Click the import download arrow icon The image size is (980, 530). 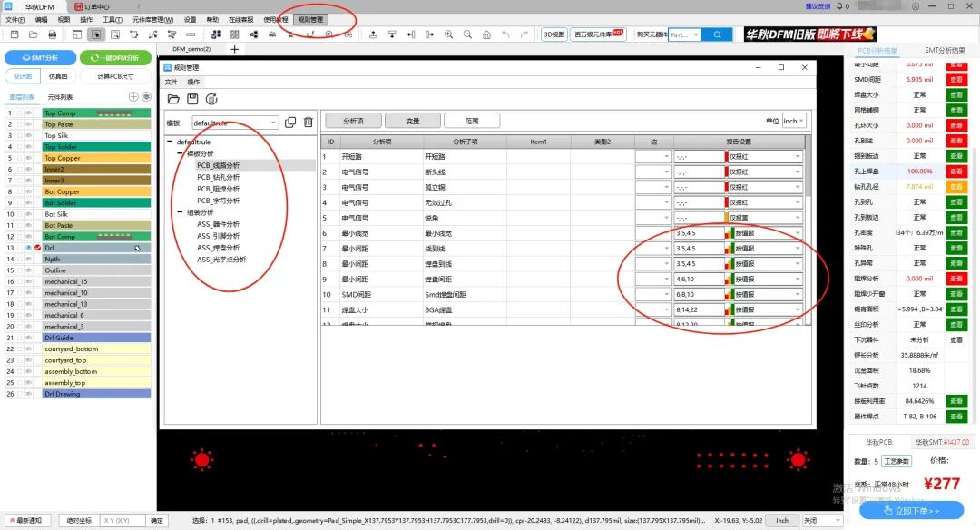[x=392, y=34]
